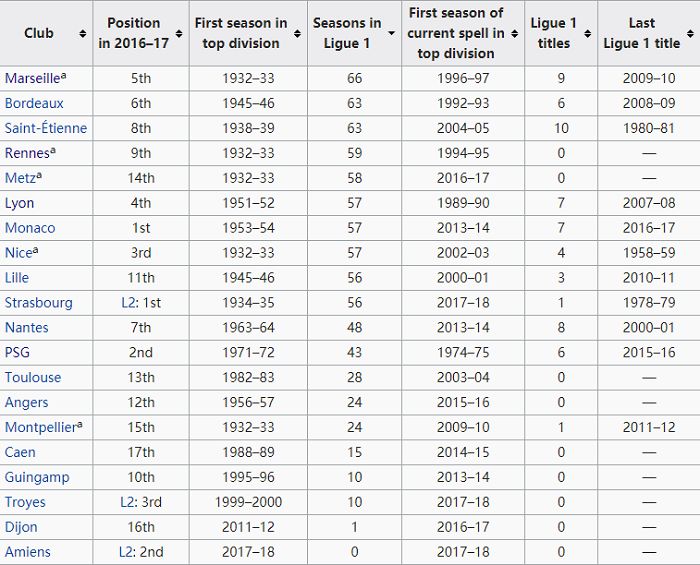Toggle Seasons in Ligue 1 sort arrow

click(392, 33)
